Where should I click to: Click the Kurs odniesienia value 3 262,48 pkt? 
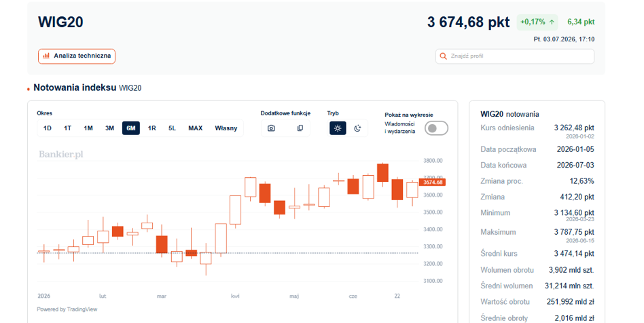click(574, 128)
